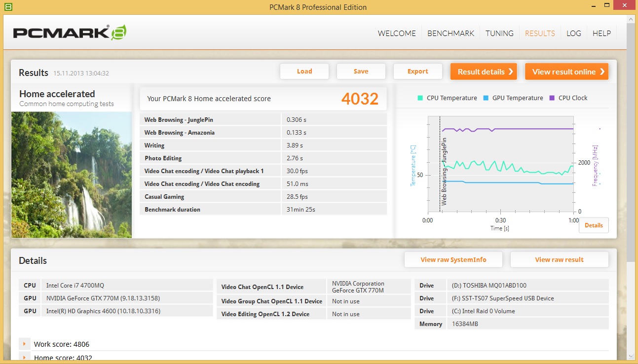The width and height of the screenshot is (638, 364).
Task: Click the 31min 25s duration value
Action: coord(300,210)
